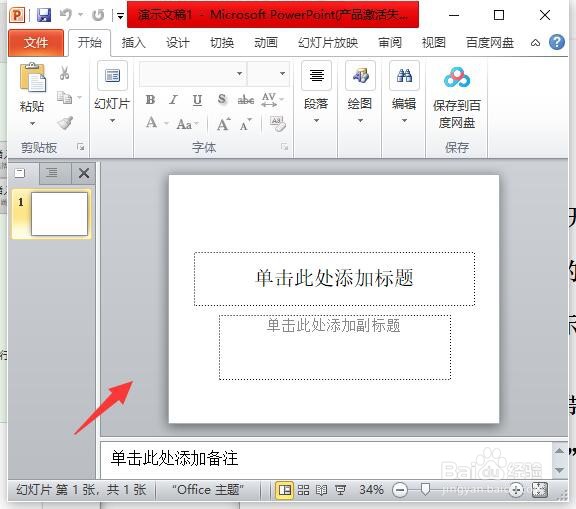Switch to Normal view icon

coord(285,490)
